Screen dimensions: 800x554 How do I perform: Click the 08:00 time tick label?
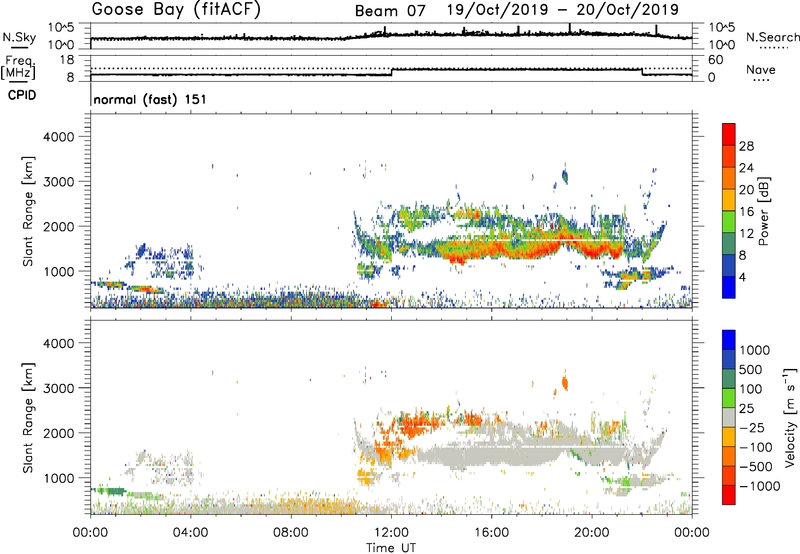pyautogui.click(x=291, y=533)
